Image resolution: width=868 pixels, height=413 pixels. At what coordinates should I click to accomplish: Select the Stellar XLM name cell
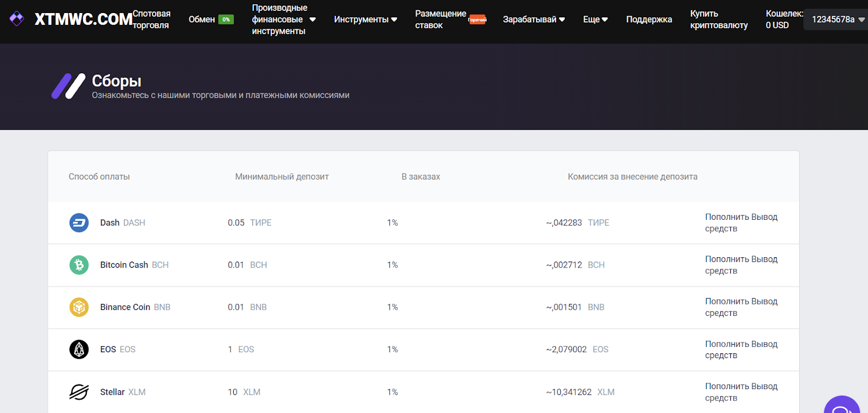pyautogui.click(x=123, y=392)
